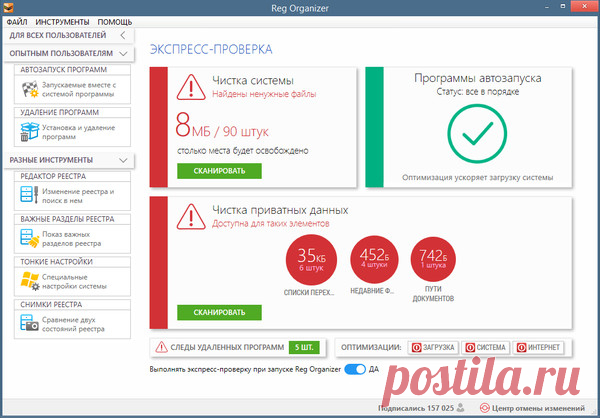Click Статус: все в порядке text
The height and width of the screenshot is (418, 600).
pos(478,92)
